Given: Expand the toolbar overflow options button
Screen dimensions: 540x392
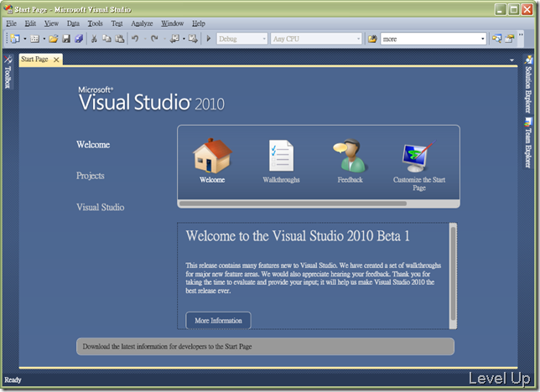Looking at the screenshot, I should point(521,39).
